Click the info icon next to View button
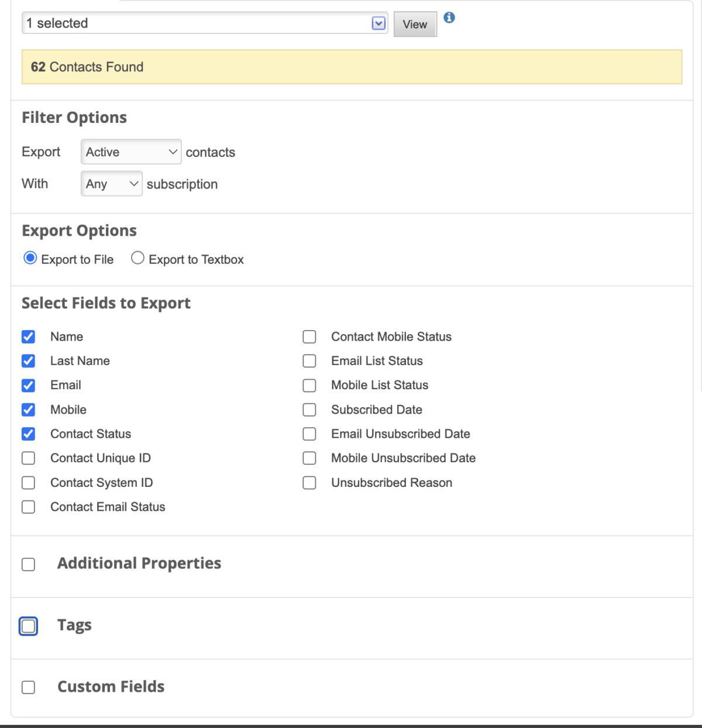The width and height of the screenshot is (702, 728). (449, 18)
